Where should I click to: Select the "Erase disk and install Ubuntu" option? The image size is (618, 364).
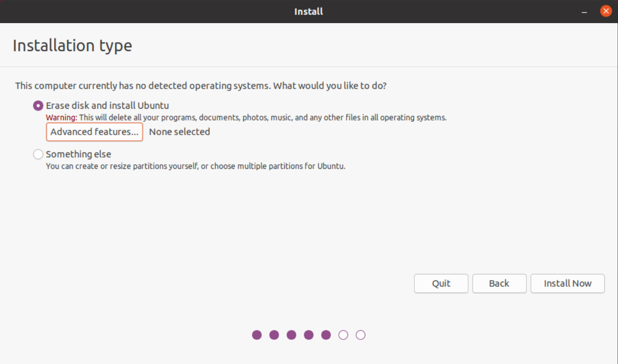[x=38, y=105]
